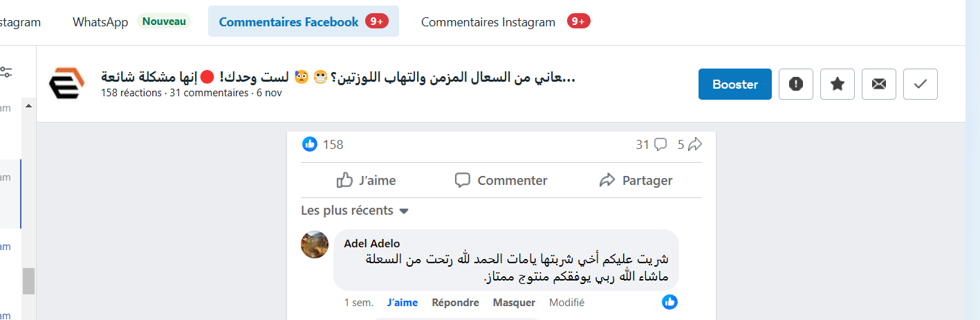The width and height of the screenshot is (980, 320).
Task: Click the star favorite icon
Action: point(838,85)
